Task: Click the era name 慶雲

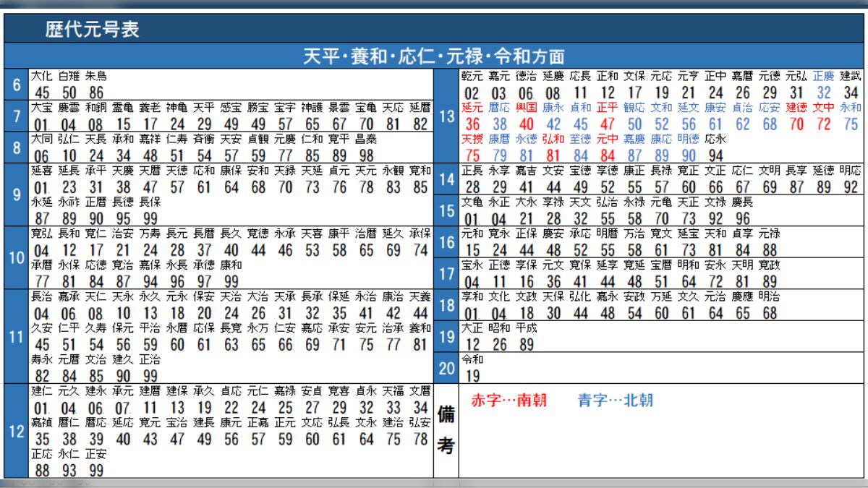Action: point(69,107)
